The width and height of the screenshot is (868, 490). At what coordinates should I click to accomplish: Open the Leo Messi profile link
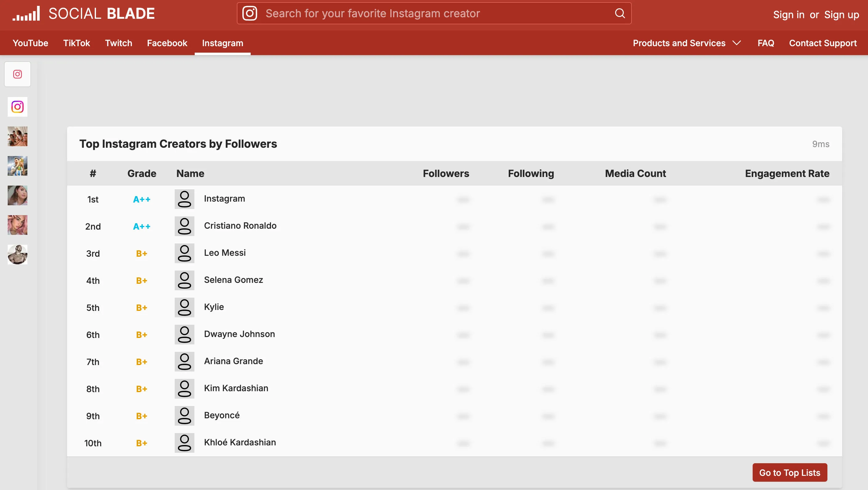225,253
